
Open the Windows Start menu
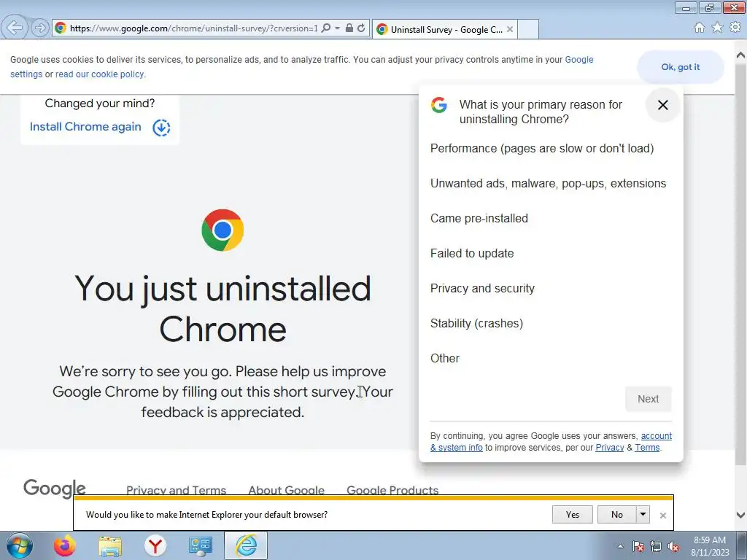point(19,545)
